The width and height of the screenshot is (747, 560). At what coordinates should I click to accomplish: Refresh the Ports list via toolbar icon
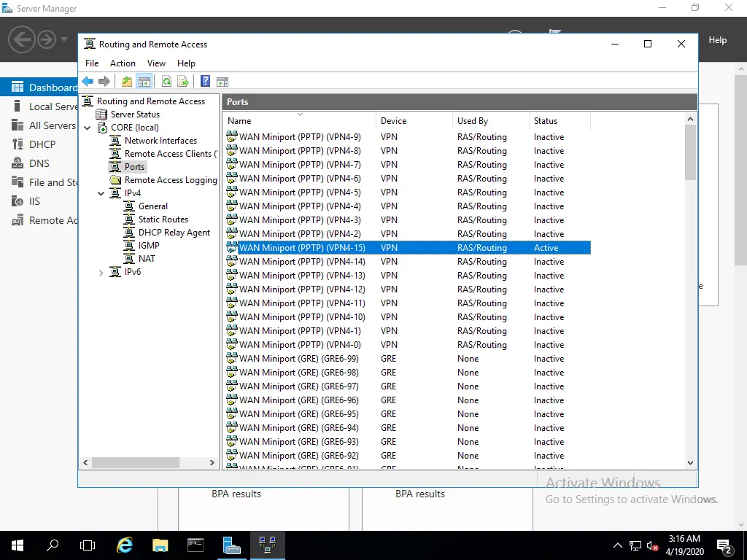[x=166, y=82]
